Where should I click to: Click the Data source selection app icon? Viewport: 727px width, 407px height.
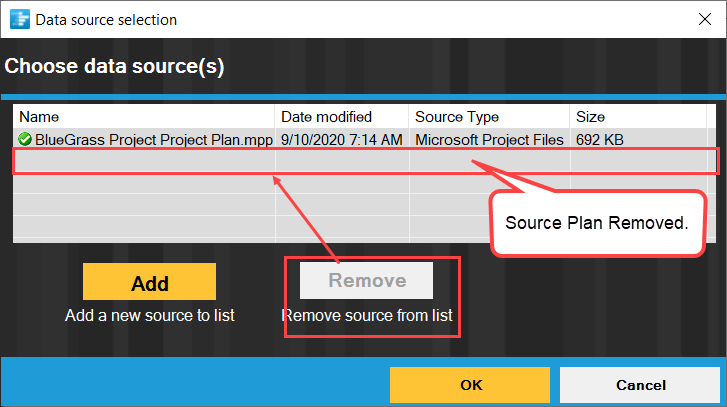click(19, 19)
